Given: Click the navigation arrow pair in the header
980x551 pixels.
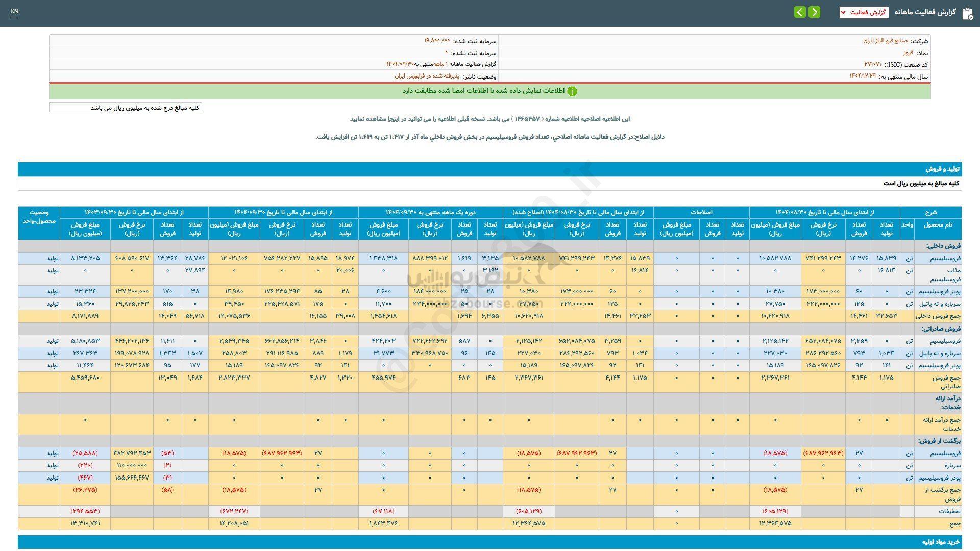Looking at the screenshot, I should (x=807, y=12).
